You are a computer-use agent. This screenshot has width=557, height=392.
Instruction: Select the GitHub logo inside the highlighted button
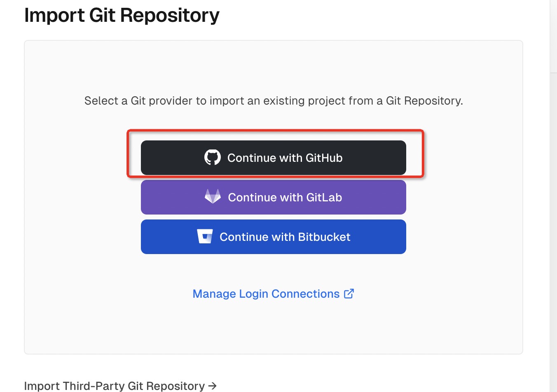click(x=213, y=157)
